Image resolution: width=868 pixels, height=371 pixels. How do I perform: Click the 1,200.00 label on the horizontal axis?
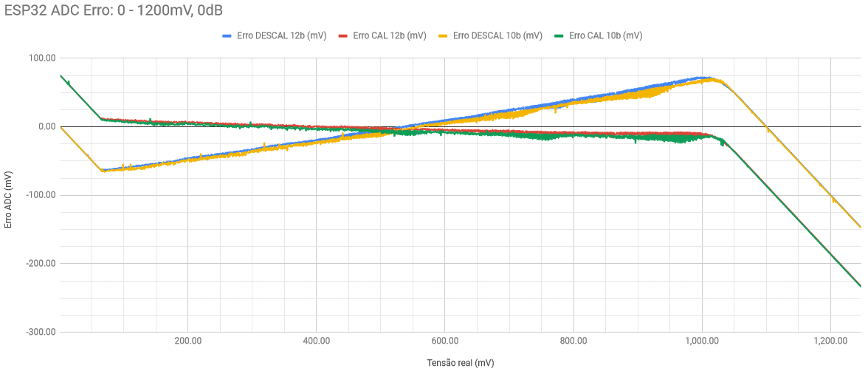point(830,341)
